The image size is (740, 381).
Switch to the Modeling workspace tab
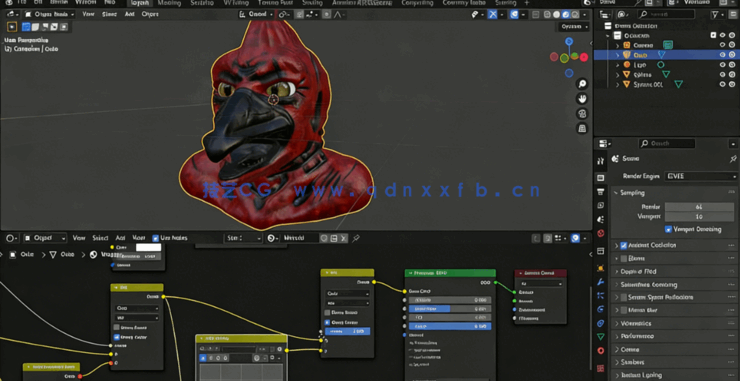click(169, 3)
